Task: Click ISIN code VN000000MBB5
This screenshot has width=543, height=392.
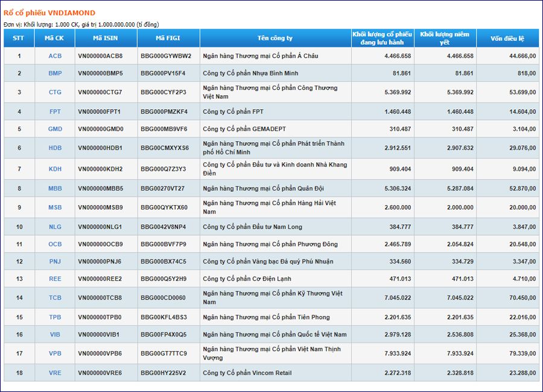Action: coord(100,188)
